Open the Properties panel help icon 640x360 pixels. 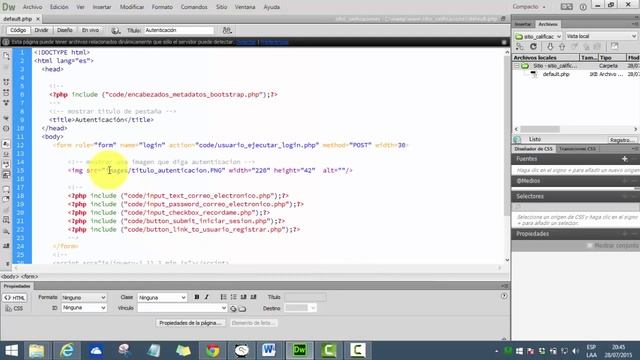pos(504,296)
